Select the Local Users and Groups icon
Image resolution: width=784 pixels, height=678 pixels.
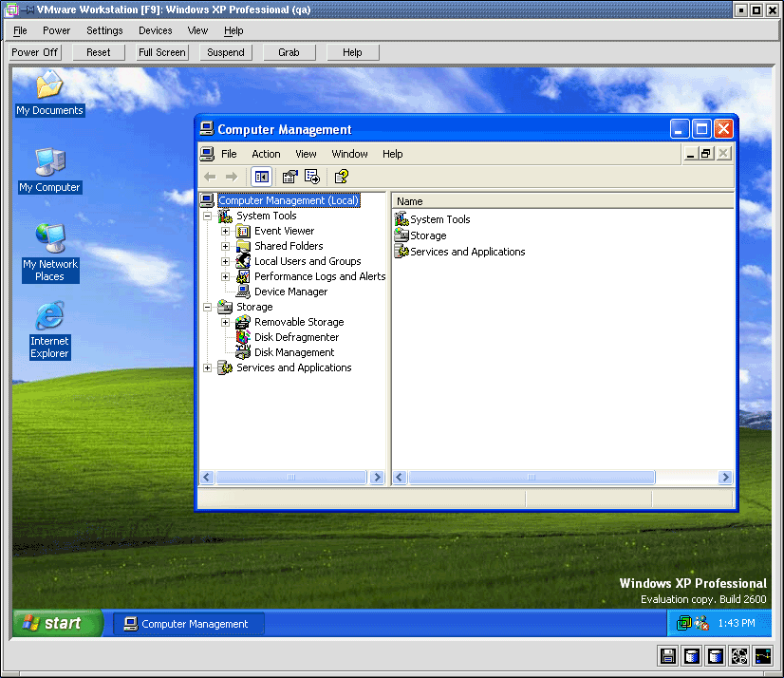243,261
